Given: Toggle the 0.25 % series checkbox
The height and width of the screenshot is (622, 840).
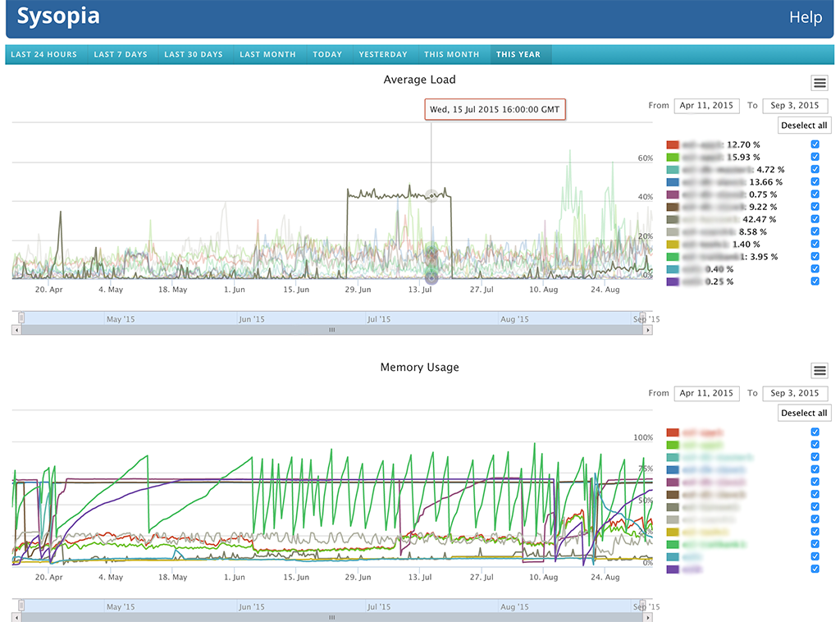Looking at the screenshot, I should [x=815, y=281].
